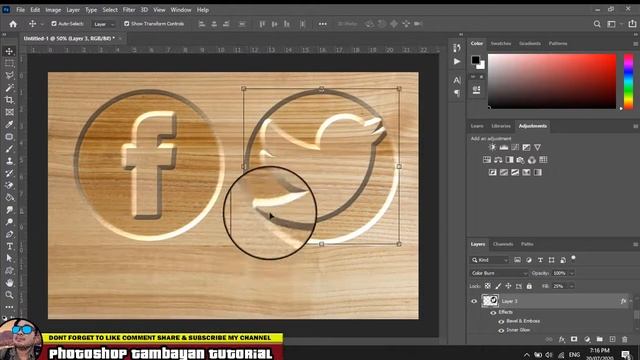Open the Image menu
The image size is (640, 360).
click(53, 10)
